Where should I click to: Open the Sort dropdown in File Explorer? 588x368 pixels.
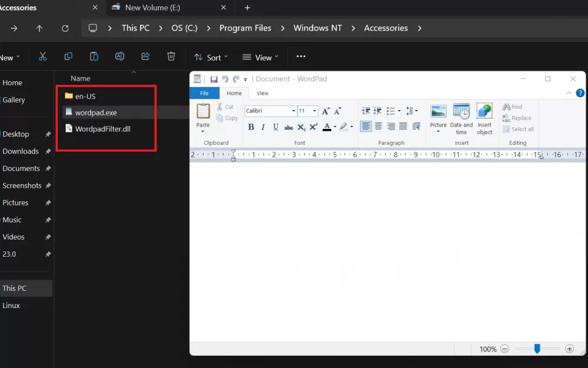pyautogui.click(x=211, y=58)
